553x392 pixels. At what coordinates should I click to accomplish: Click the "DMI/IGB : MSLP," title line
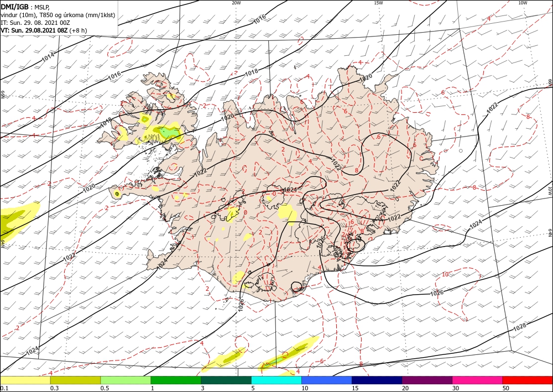point(26,7)
